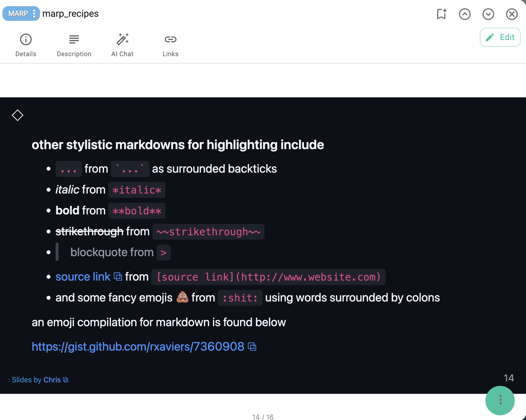Go to previous item with up chevron

[x=465, y=14]
